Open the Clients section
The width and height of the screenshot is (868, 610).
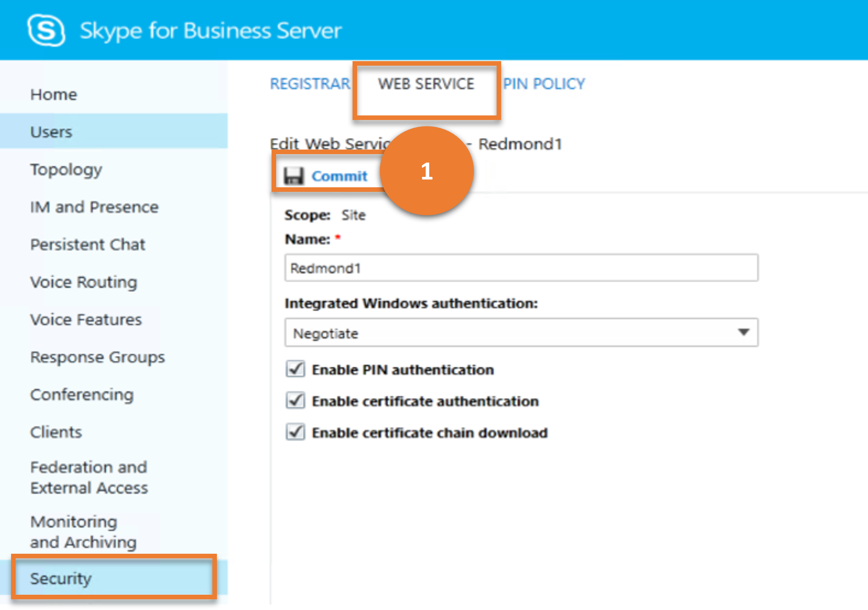tap(56, 432)
